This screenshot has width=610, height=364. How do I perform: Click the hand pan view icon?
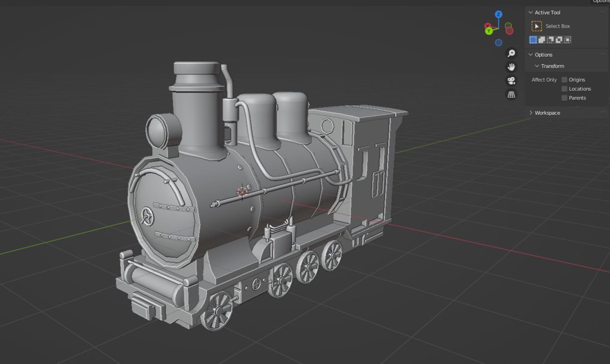coord(511,67)
